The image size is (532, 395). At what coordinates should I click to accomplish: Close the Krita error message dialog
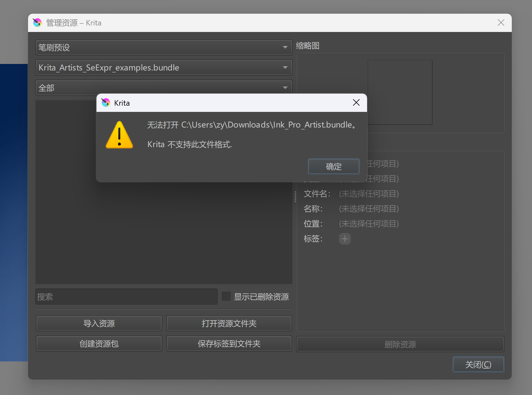tap(356, 102)
